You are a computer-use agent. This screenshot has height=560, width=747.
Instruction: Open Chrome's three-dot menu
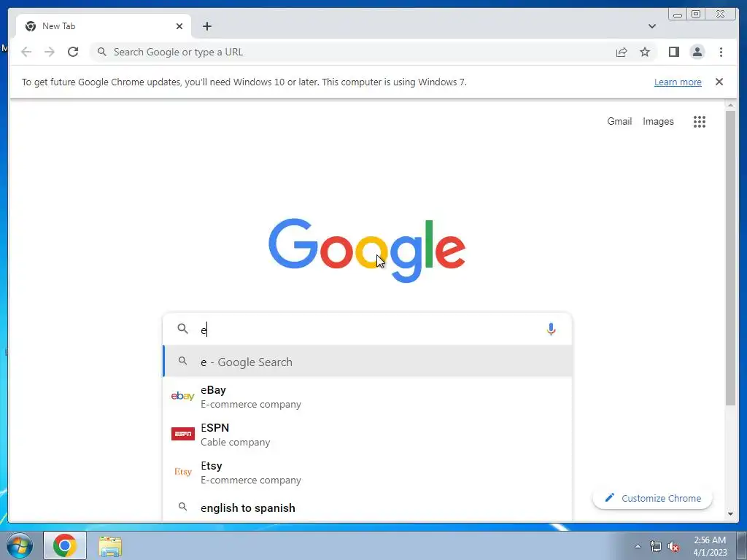coord(721,52)
